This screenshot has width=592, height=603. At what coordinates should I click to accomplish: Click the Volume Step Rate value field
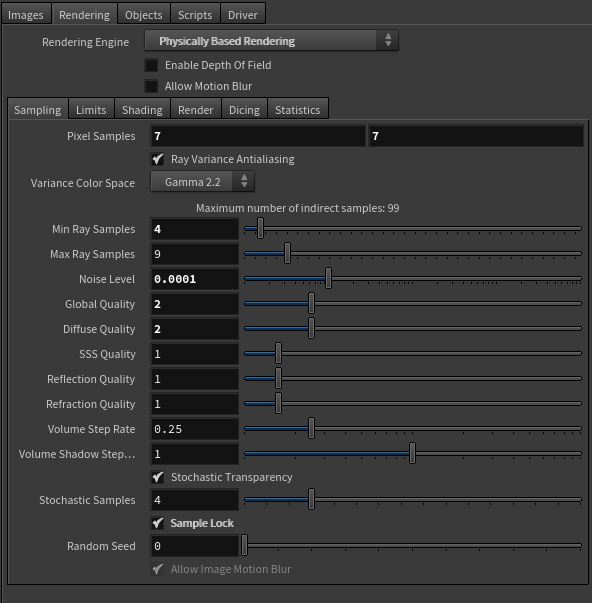pyautogui.click(x=195, y=429)
